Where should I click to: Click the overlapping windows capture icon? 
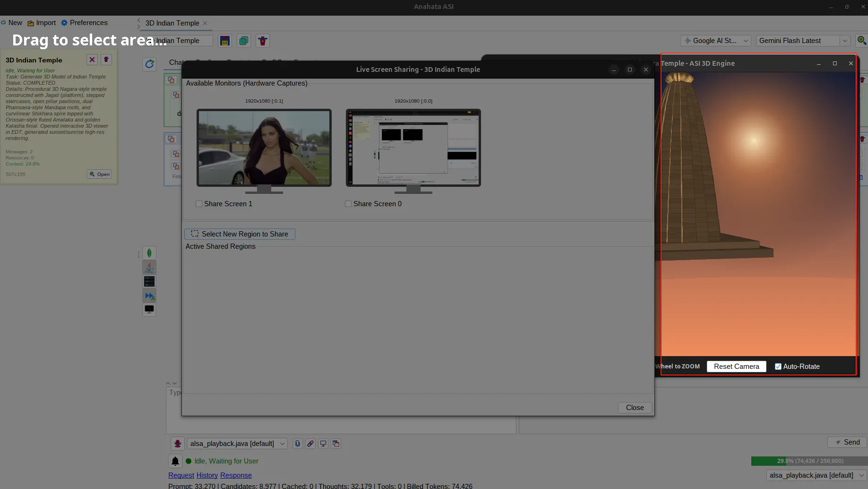(336, 444)
